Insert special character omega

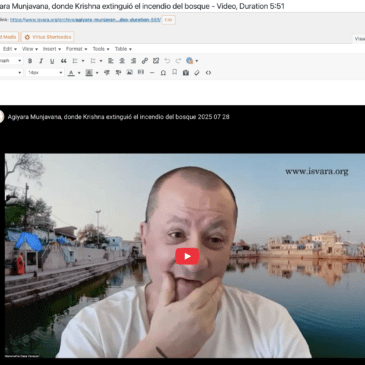click(x=163, y=73)
